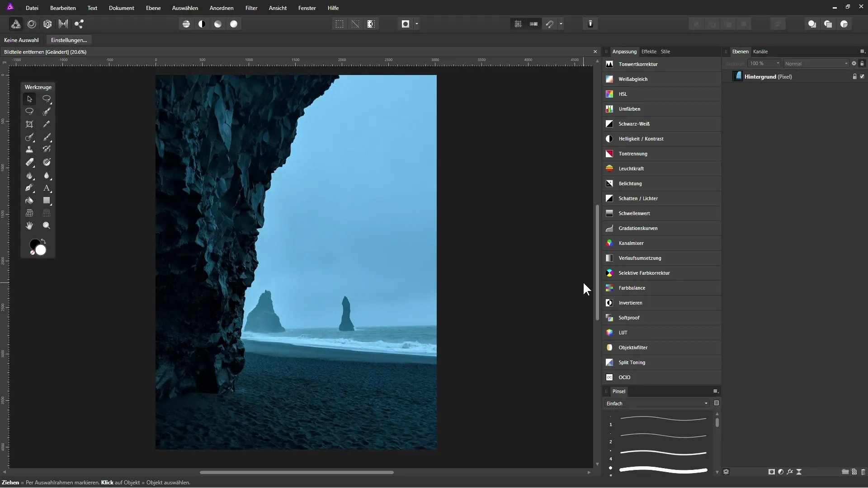Image resolution: width=868 pixels, height=488 pixels.
Task: Swap foreground and background colors arrow
Action: tap(43, 241)
